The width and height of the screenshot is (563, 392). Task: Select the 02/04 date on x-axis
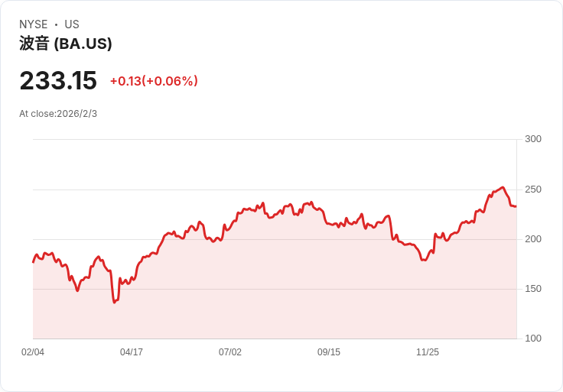click(x=33, y=352)
